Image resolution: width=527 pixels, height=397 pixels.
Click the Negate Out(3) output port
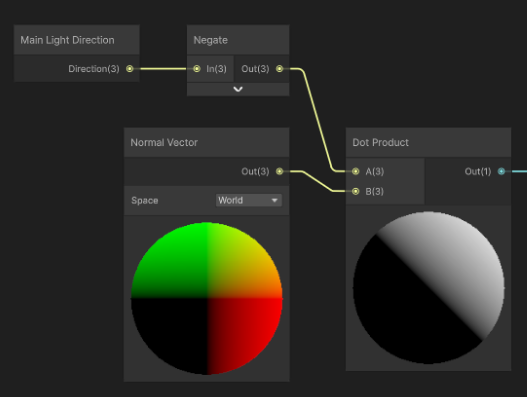279,69
